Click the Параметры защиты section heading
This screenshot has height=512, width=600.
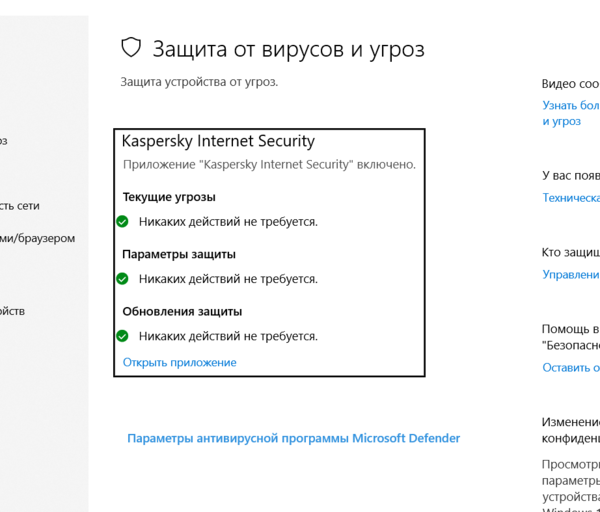[179, 254]
